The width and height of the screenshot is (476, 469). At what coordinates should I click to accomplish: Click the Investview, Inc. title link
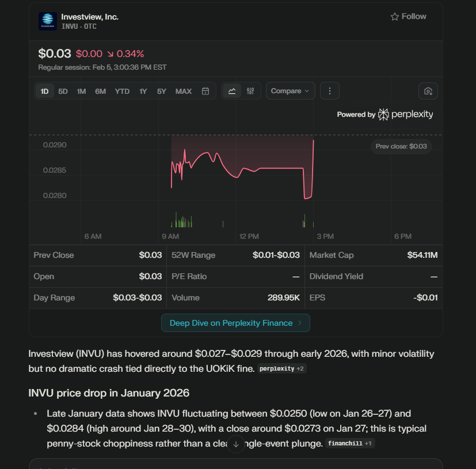[x=90, y=17]
